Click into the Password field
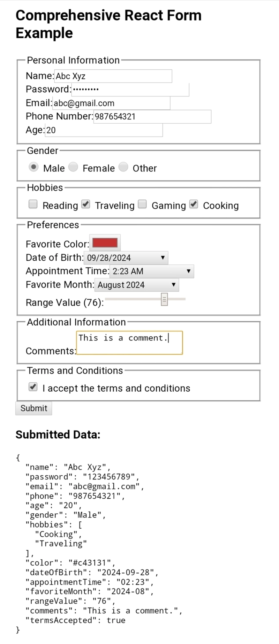Image resolution: width=279 pixels, height=644 pixels. pos(130,90)
